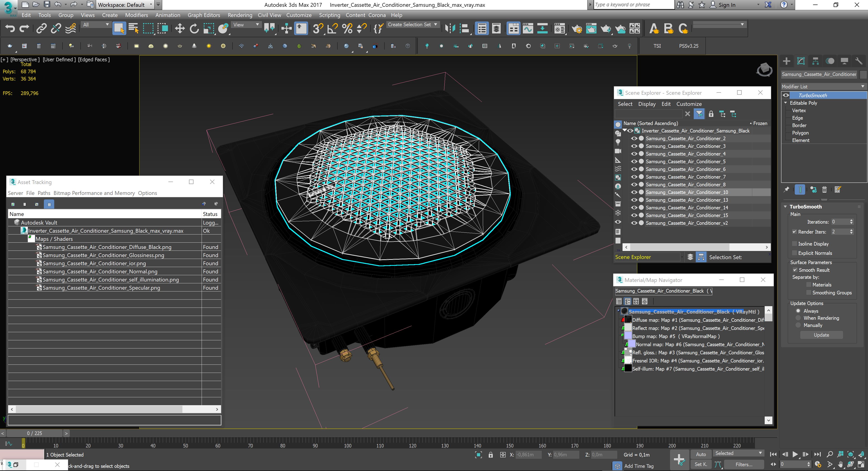This screenshot has height=471, width=868.
Task: Open the Hierarchy command panel tab
Action: pos(815,61)
